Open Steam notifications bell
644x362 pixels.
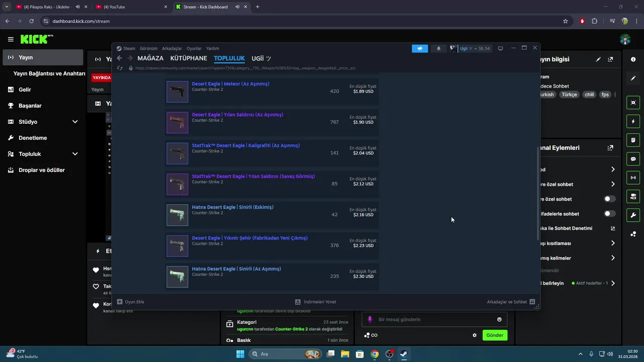(439, 49)
